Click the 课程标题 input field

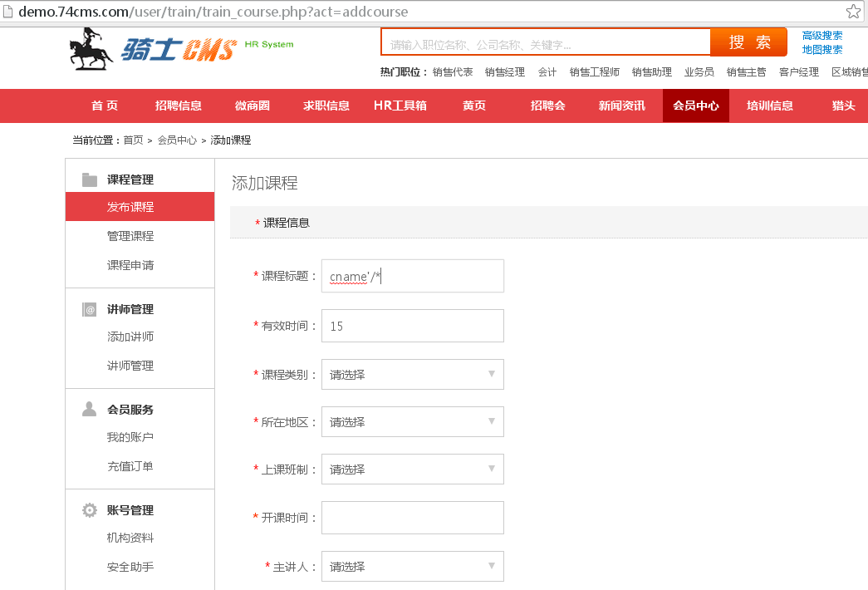(x=413, y=276)
